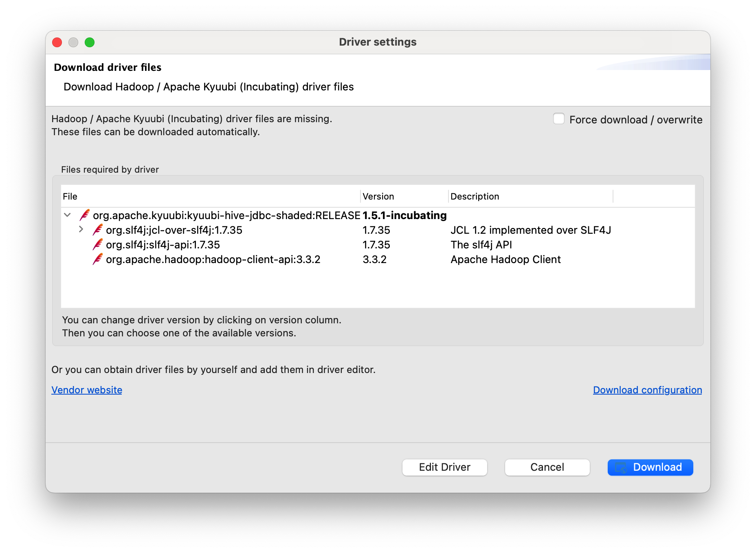Click version 1.5.1-incubating to choose another version
This screenshot has height=553, width=756.
pos(404,215)
